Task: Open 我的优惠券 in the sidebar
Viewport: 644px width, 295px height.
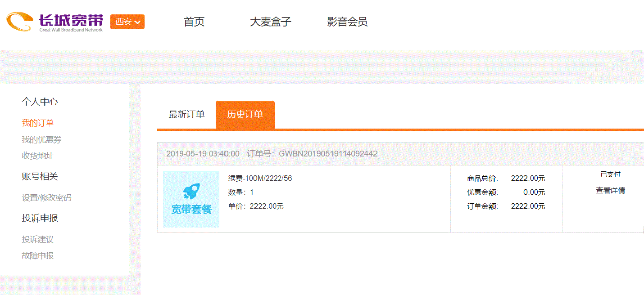Action: 41,140
